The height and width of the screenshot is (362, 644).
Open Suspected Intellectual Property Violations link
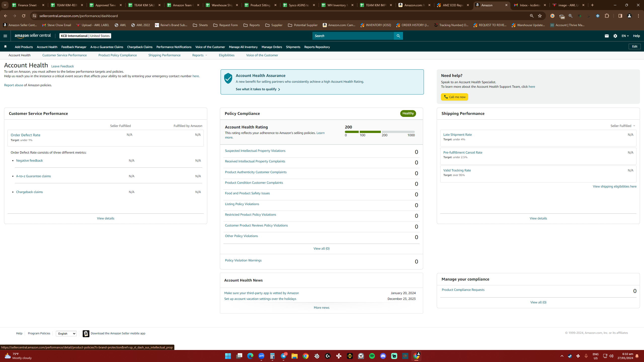(255, 151)
